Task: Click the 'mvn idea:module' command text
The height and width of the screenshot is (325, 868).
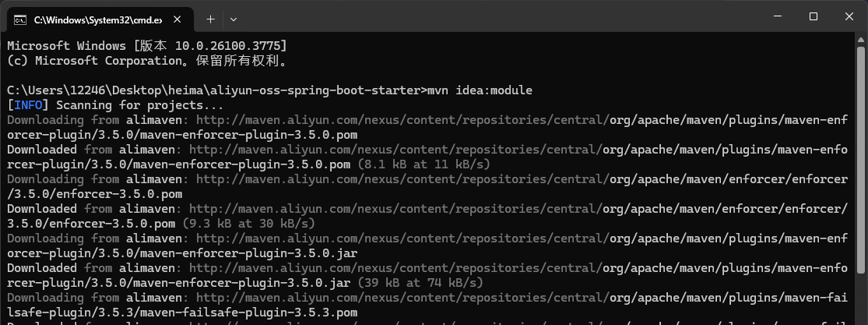Action: (x=480, y=90)
